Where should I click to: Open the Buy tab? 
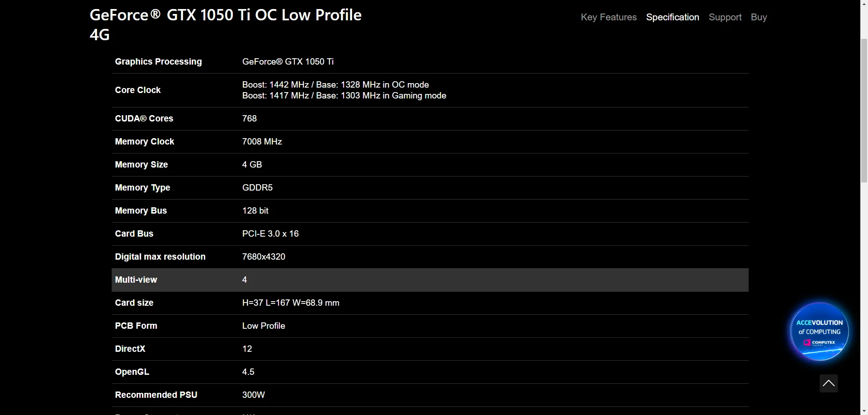(759, 17)
